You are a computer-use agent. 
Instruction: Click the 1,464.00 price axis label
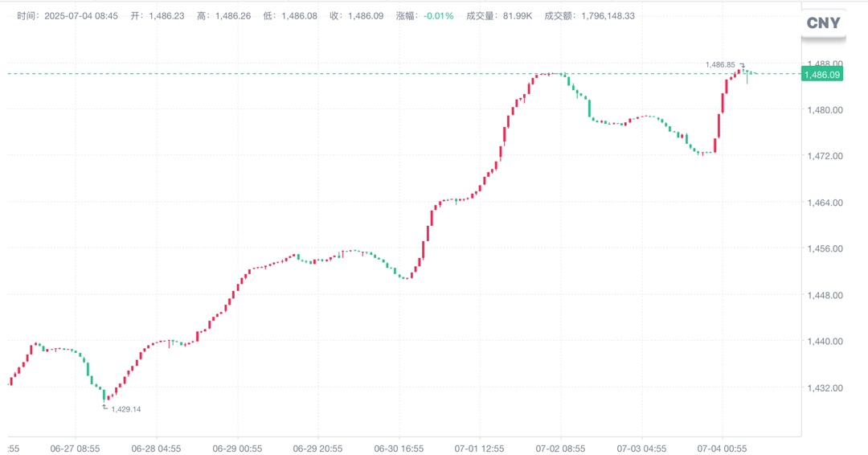[x=825, y=203]
